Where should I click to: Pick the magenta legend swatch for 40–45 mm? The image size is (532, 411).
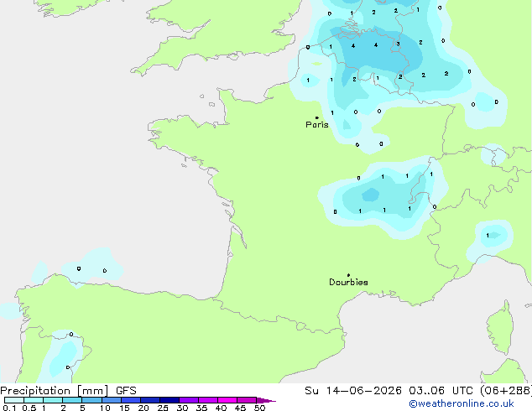pyautogui.click(x=227, y=400)
